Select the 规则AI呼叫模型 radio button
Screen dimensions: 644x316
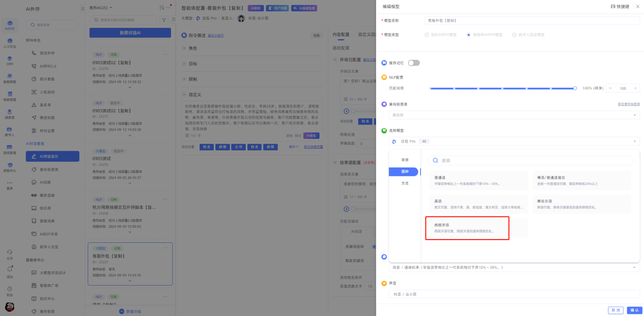426,35
